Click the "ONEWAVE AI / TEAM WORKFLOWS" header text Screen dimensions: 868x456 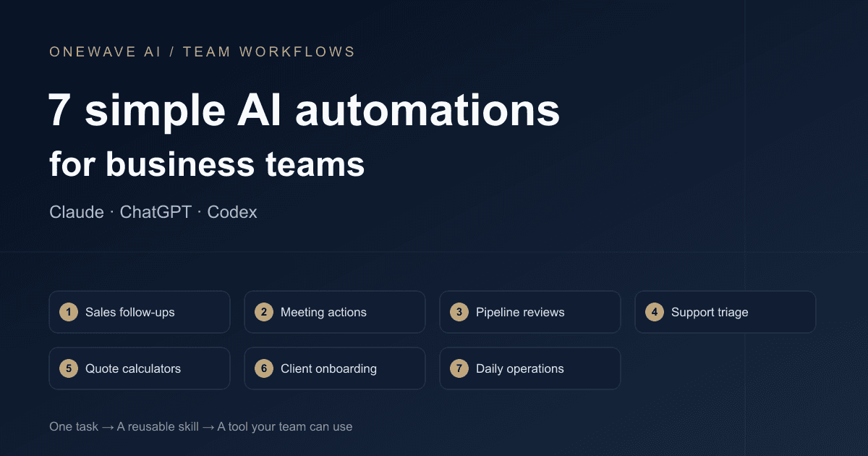click(x=203, y=52)
